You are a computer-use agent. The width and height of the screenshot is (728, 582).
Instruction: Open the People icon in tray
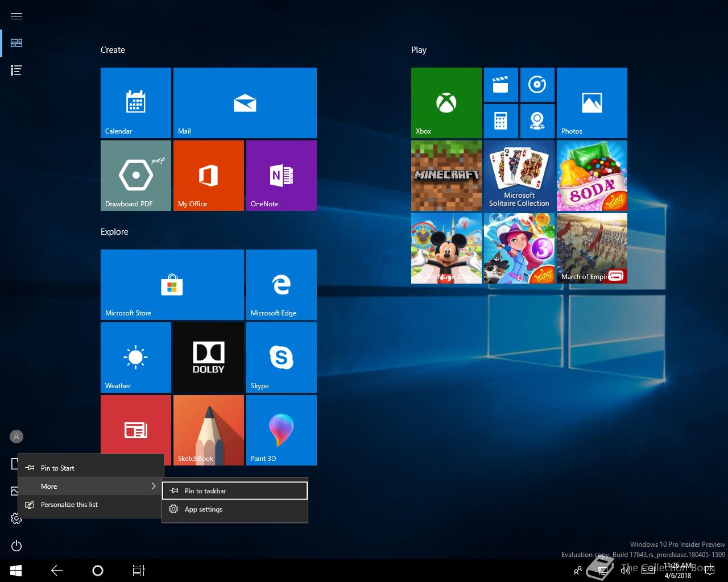click(578, 571)
